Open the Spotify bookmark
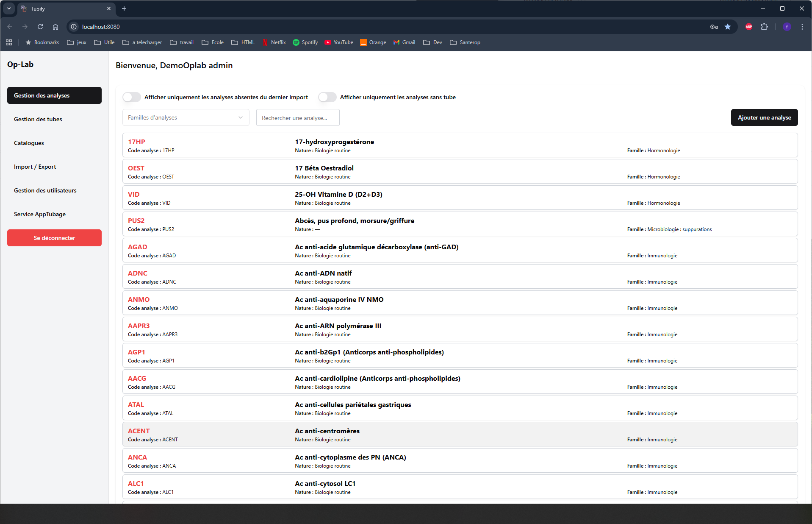The width and height of the screenshot is (812, 524). (x=305, y=42)
